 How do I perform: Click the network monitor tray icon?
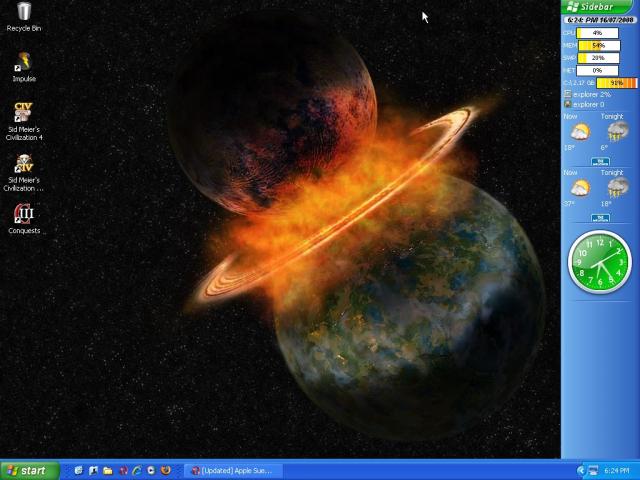(593, 471)
